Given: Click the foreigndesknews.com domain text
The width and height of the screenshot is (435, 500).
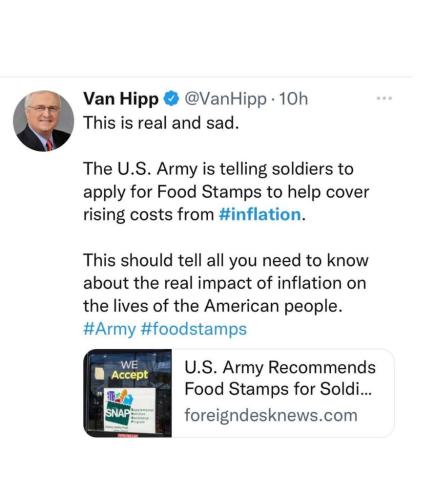Looking at the screenshot, I should pyautogui.click(x=271, y=416).
